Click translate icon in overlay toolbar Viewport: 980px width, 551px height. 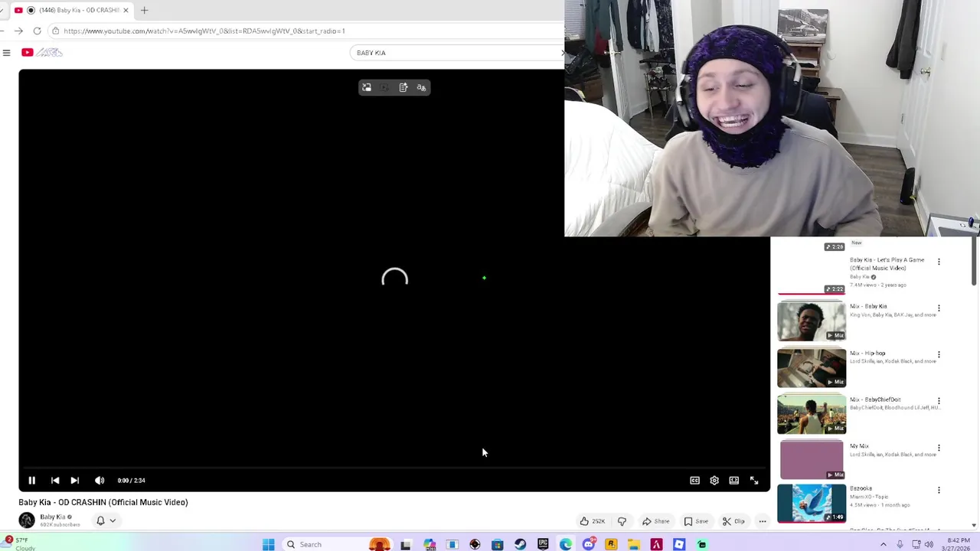click(421, 88)
